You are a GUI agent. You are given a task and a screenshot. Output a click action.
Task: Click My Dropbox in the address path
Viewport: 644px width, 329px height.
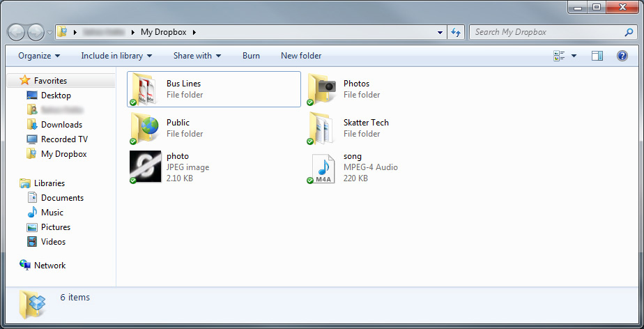pos(164,32)
